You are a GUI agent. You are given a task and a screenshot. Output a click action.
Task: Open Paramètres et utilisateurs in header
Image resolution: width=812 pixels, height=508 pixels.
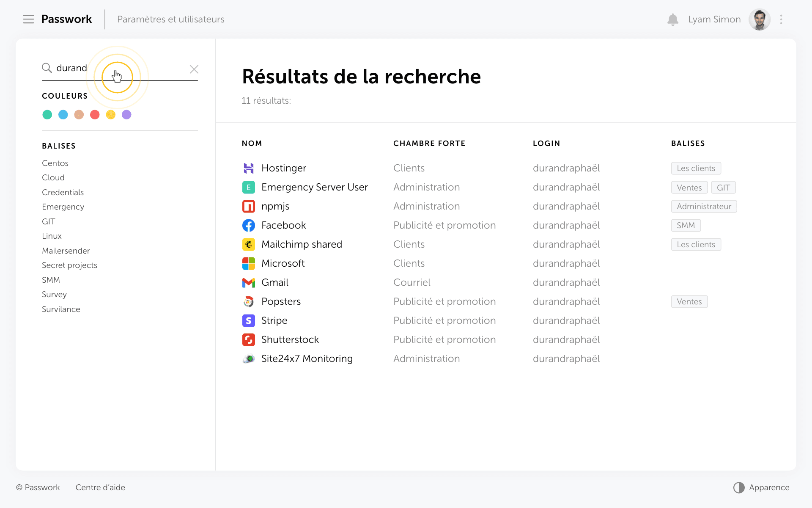170,19
